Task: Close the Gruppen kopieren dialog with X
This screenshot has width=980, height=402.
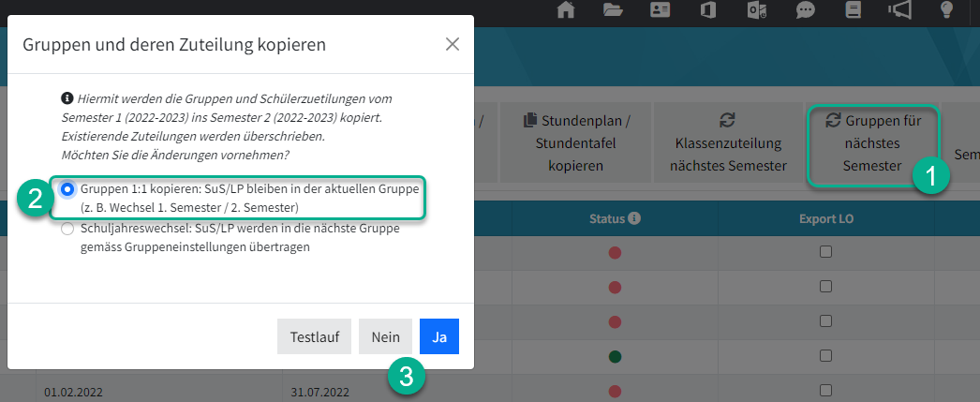Action: point(452,44)
